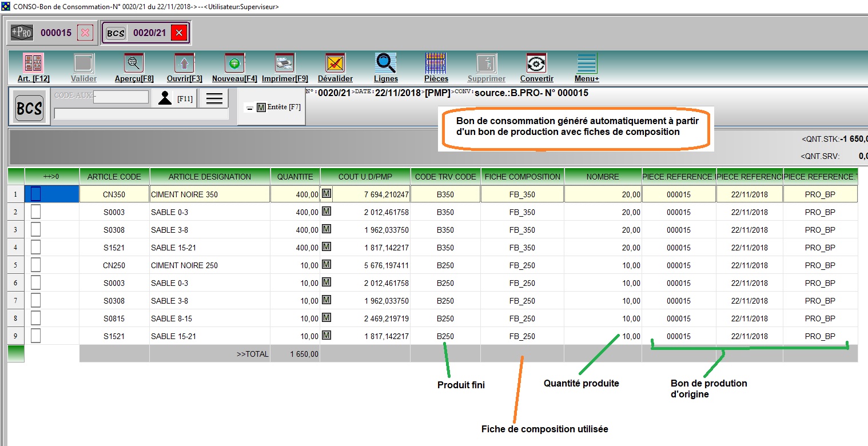Open the Menu+ dropdown menu
Screen dimensions: 868x446
coord(587,63)
